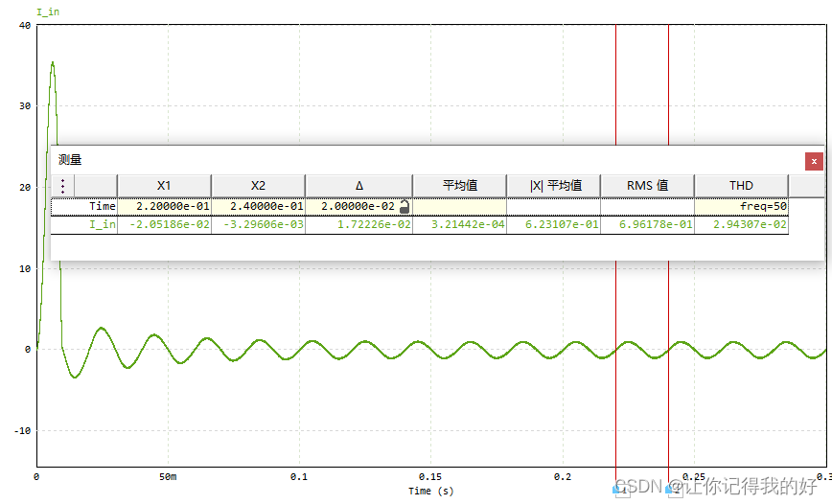This screenshot has width=832, height=504.
Task: Select the Time row label
Action: point(103,206)
